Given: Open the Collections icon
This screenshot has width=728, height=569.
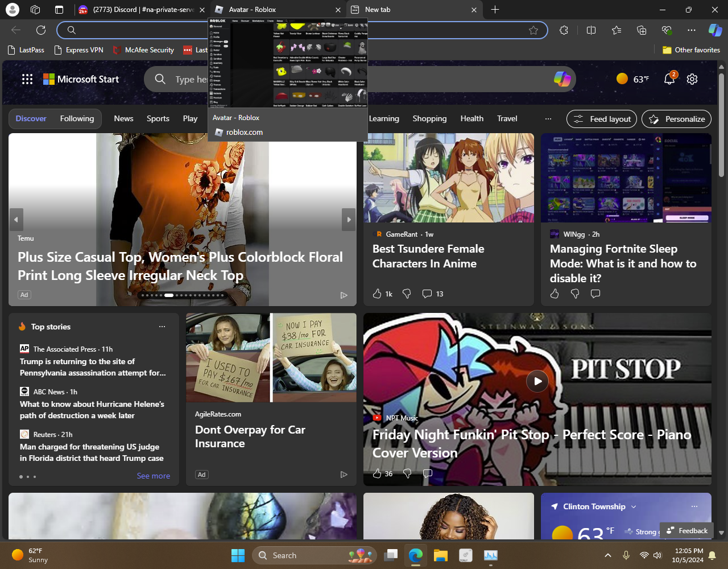Looking at the screenshot, I should (642, 30).
